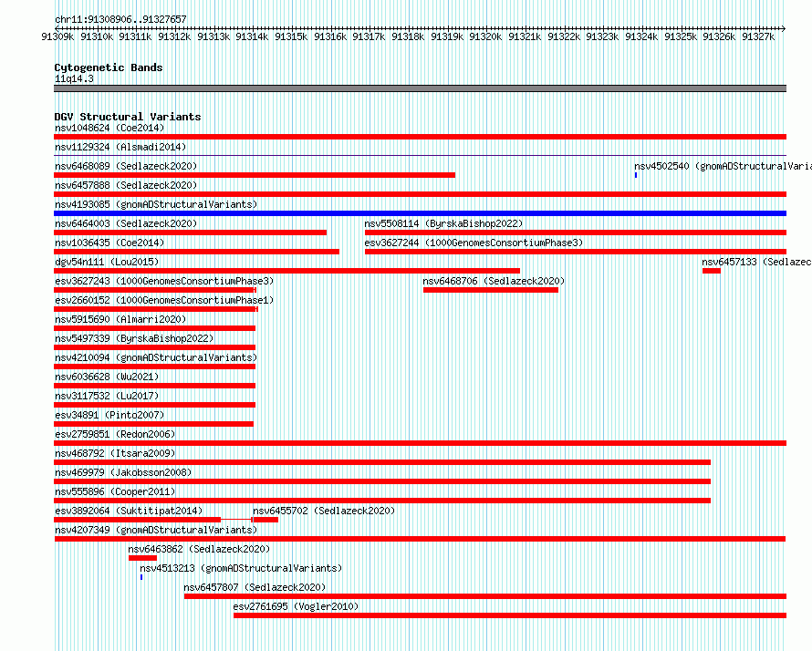Select esv34891 (Pinto2007) variant label
This screenshot has height=651, width=812.
[x=109, y=415]
